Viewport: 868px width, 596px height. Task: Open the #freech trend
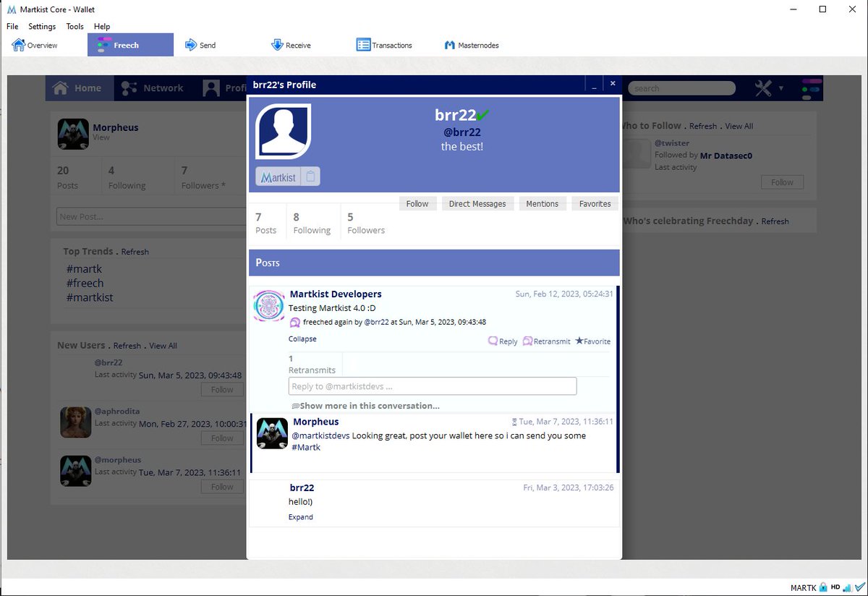click(85, 283)
